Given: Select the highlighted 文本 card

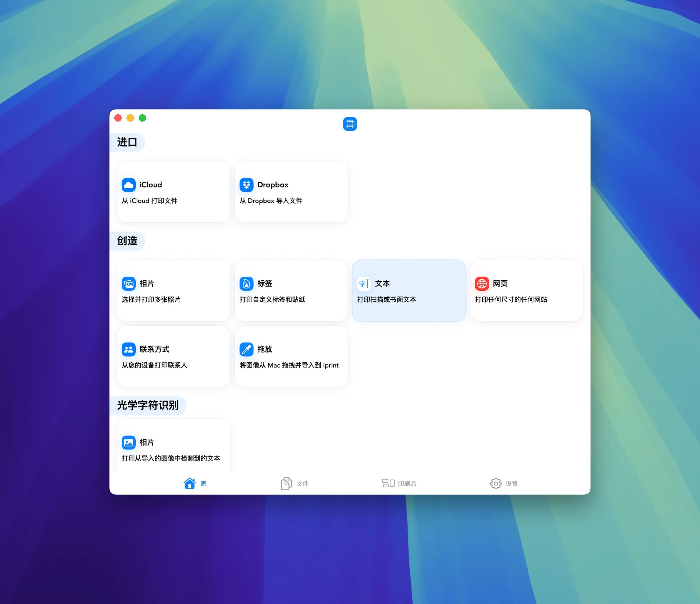Looking at the screenshot, I should pos(409,290).
